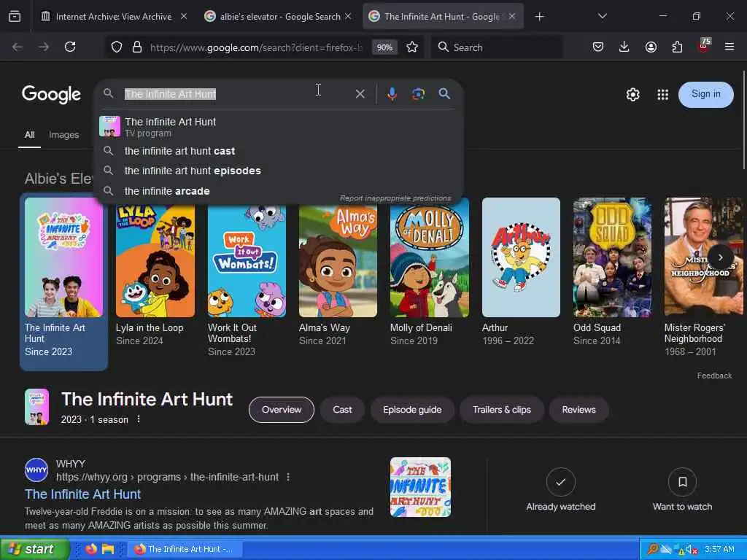
Task: Open the 90% zoom level indicator
Action: coord(384,47)
